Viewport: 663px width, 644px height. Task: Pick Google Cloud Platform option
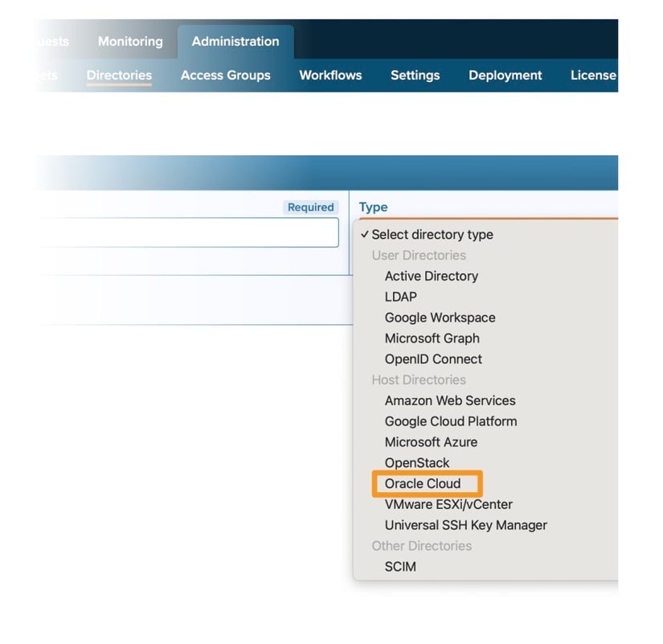click(450, 421)
